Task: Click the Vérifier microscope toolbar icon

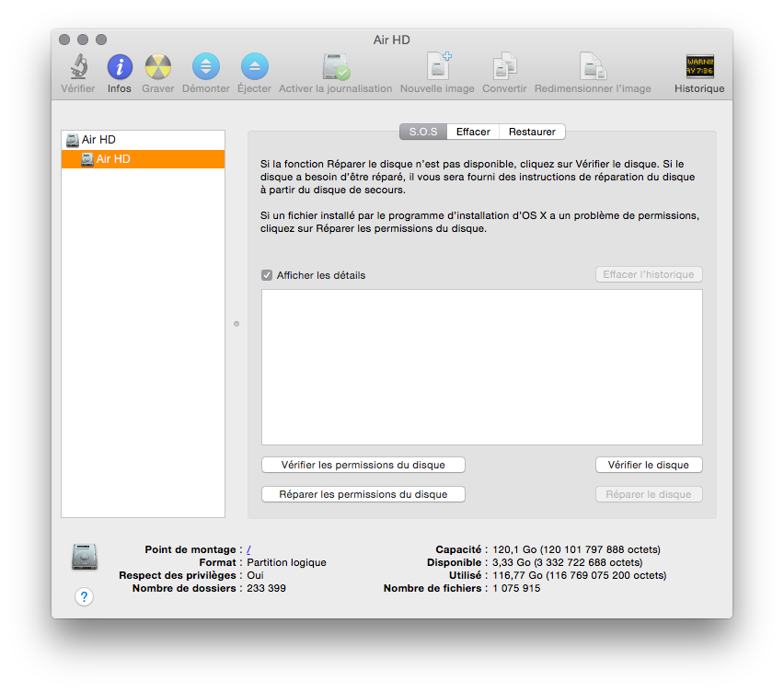Action: tap(78, 66)
